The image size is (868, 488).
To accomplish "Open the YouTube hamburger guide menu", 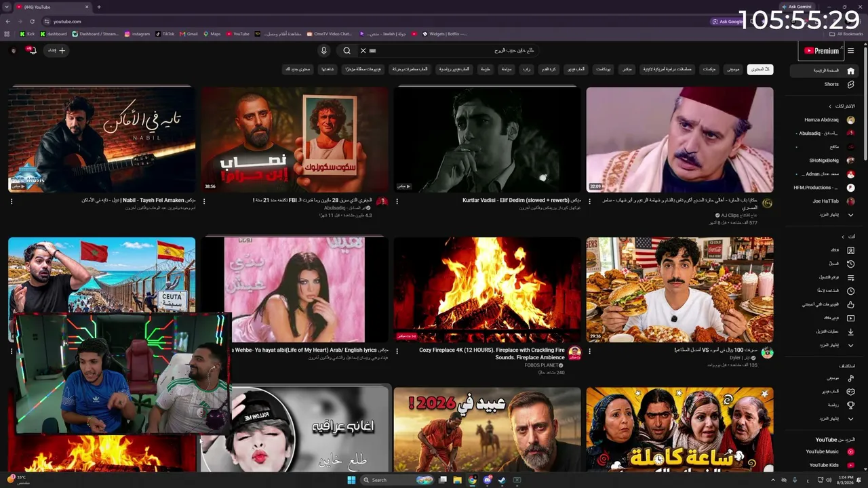I will (x=850, y=51).
